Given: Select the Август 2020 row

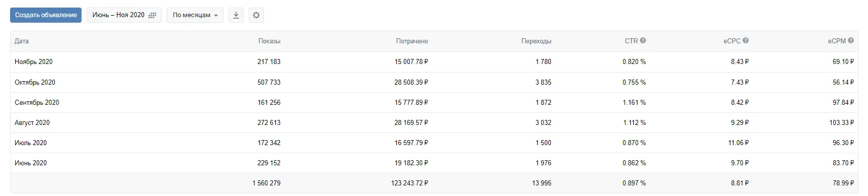Looking at the screenshot, I should [x=434, y=122].
